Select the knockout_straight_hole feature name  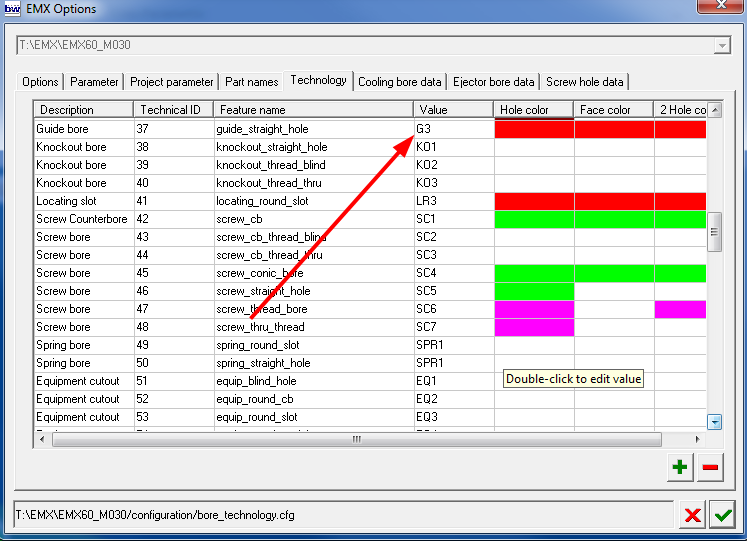(272, 147)
